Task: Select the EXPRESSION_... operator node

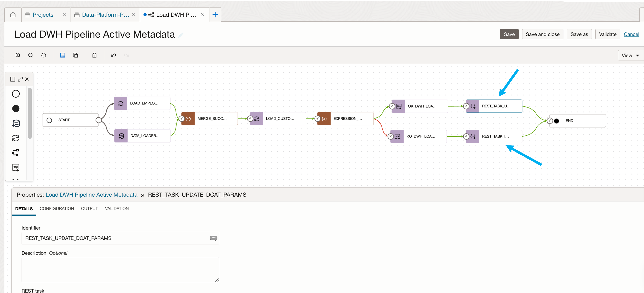Action: click(346, 119)
